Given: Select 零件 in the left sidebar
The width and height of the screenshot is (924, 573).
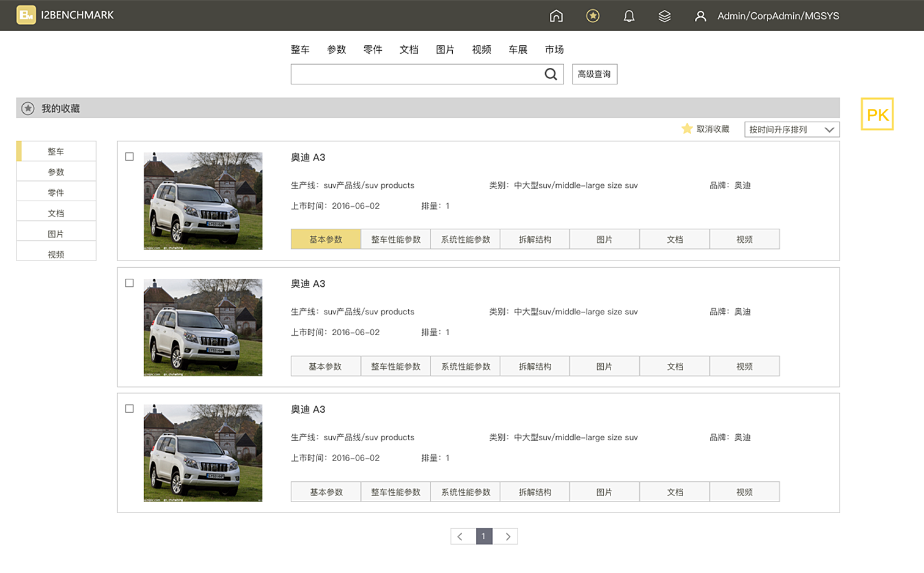Looking at the screenshot, I should [56, 193].
